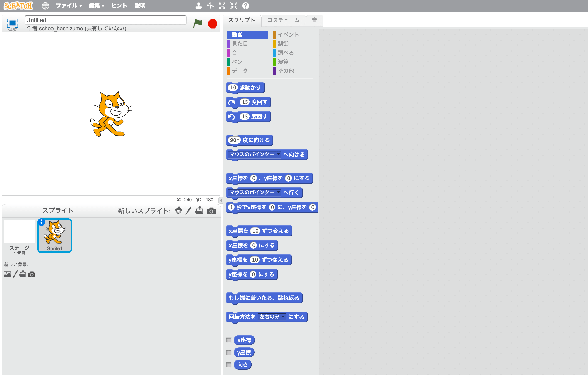Open ヒント menu item
Viewport: 588px width, 375px height.
coord(119,6)
